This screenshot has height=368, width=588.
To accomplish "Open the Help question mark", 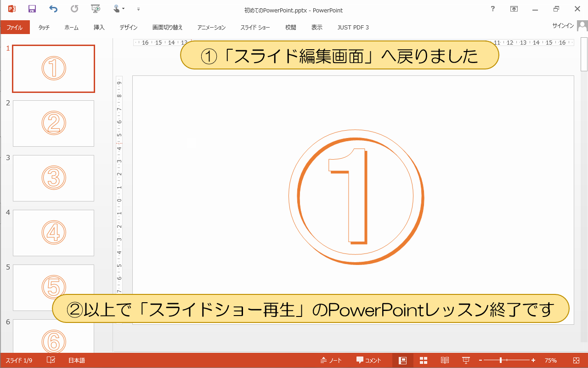I will tap(493, 9).
